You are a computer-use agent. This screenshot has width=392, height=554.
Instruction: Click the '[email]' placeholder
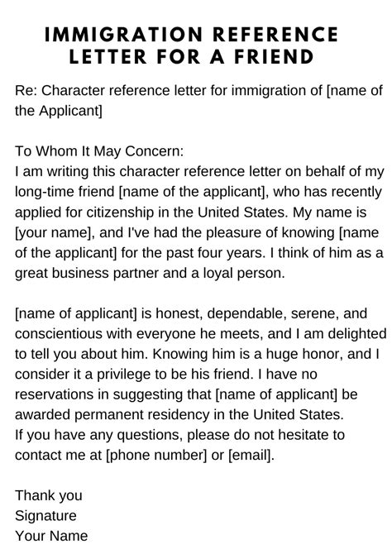(250, 456)
